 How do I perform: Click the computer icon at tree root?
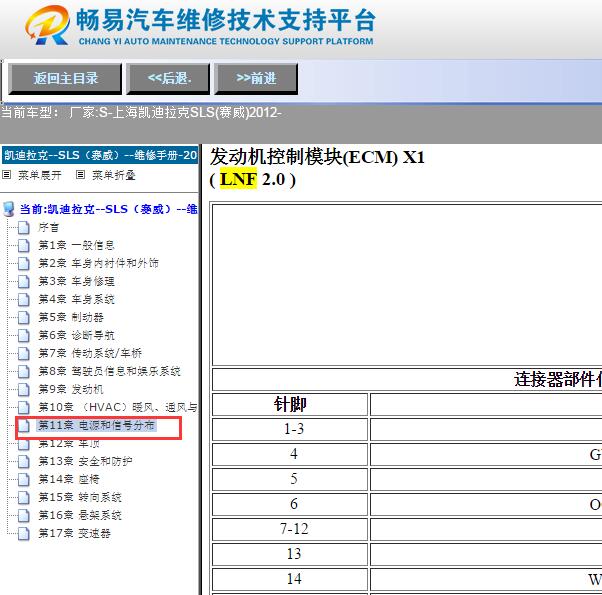click(x=8, y=209)
